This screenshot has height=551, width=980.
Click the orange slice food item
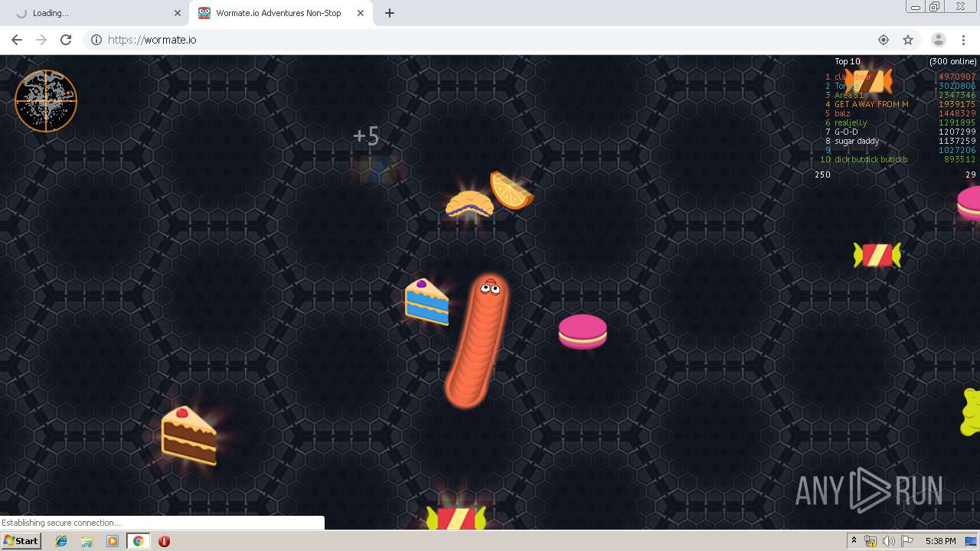511,191
